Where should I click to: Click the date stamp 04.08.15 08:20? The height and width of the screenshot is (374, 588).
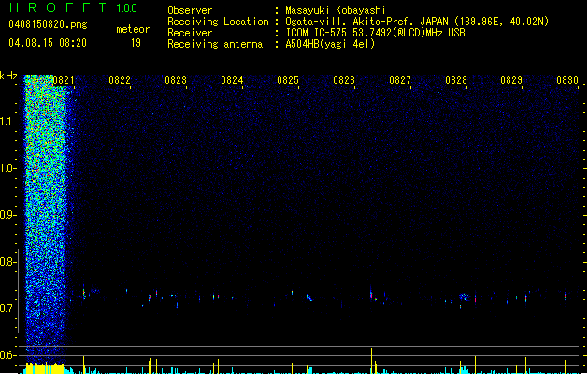click(x=48, y=43)
